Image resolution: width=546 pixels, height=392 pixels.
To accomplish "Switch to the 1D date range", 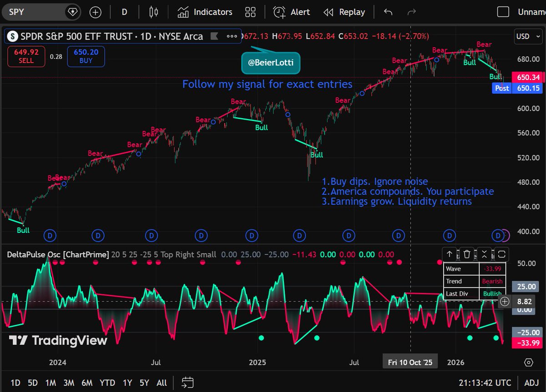I will (15, 382).
